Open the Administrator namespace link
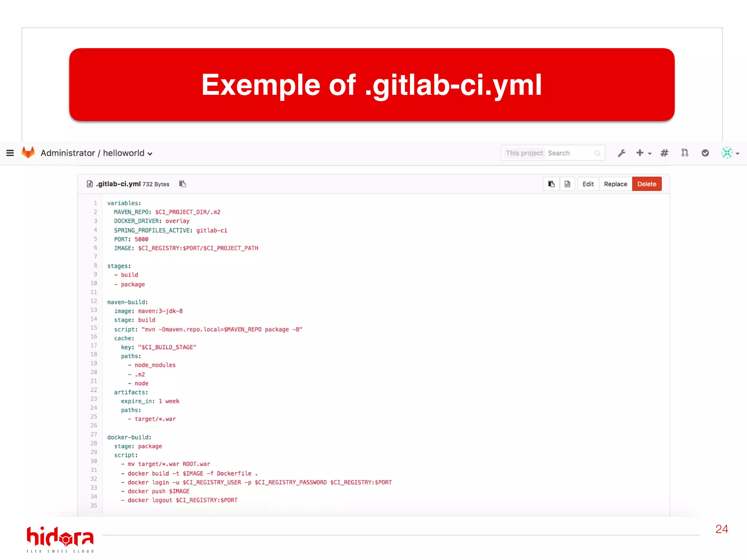 (68, 153)
